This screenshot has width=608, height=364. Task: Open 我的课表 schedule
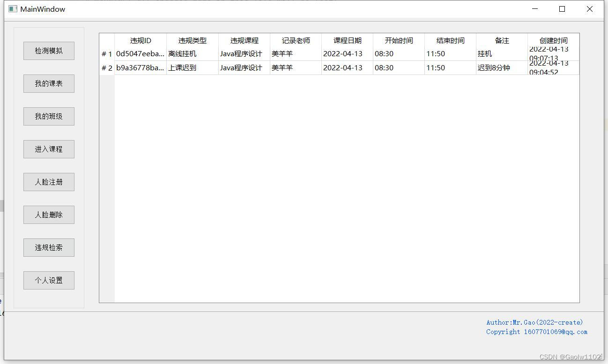(x=49, y=83)
